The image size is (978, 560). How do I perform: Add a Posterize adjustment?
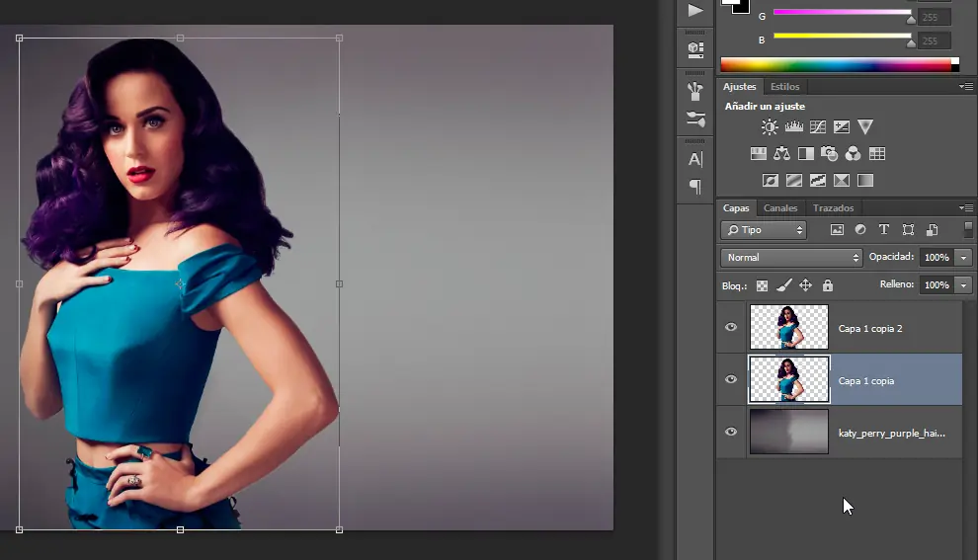pos(794,180)
